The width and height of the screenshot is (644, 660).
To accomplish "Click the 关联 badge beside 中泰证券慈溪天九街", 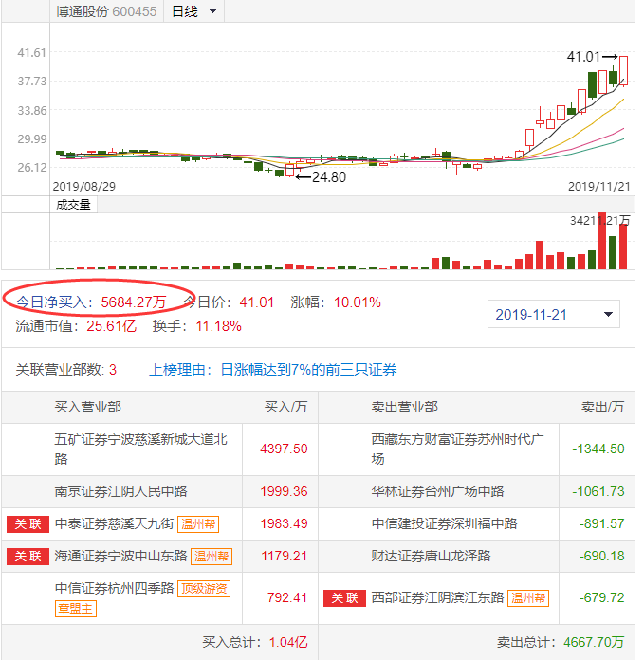I will [28, 524].
